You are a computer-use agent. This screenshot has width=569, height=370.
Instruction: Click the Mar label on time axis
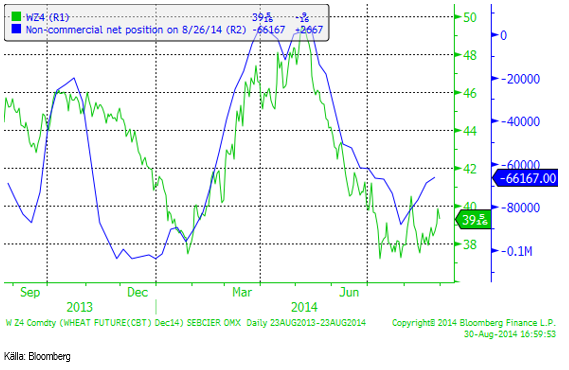tap(242, 292)
